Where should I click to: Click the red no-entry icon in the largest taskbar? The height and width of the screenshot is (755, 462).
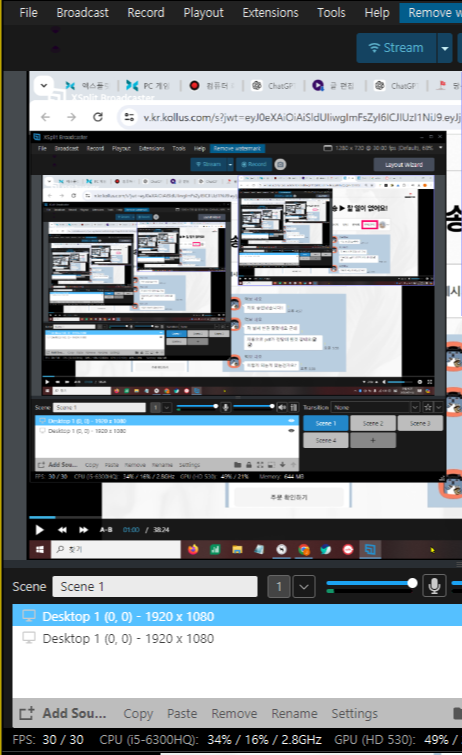[x=348, y=549]
